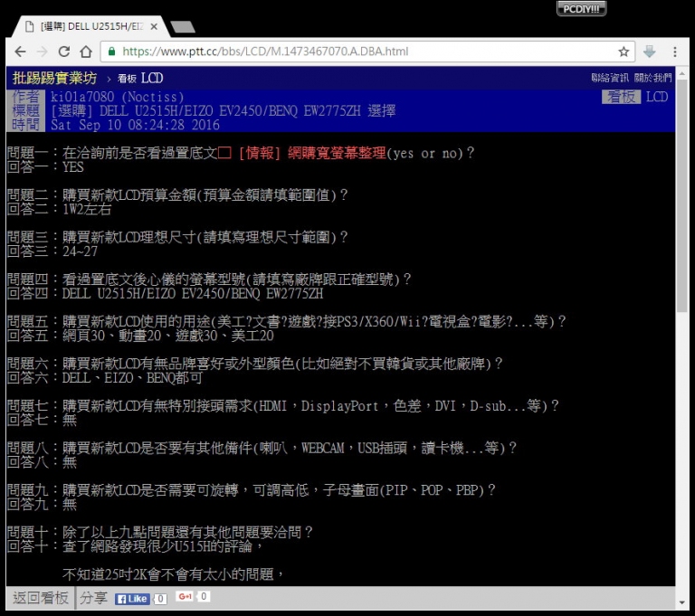The height and width of the screenshot is (616, 695).
Task: Click answer text DELL、EIZO、BENQ都可
Action: pyautogui.click(x=132, y=377)
